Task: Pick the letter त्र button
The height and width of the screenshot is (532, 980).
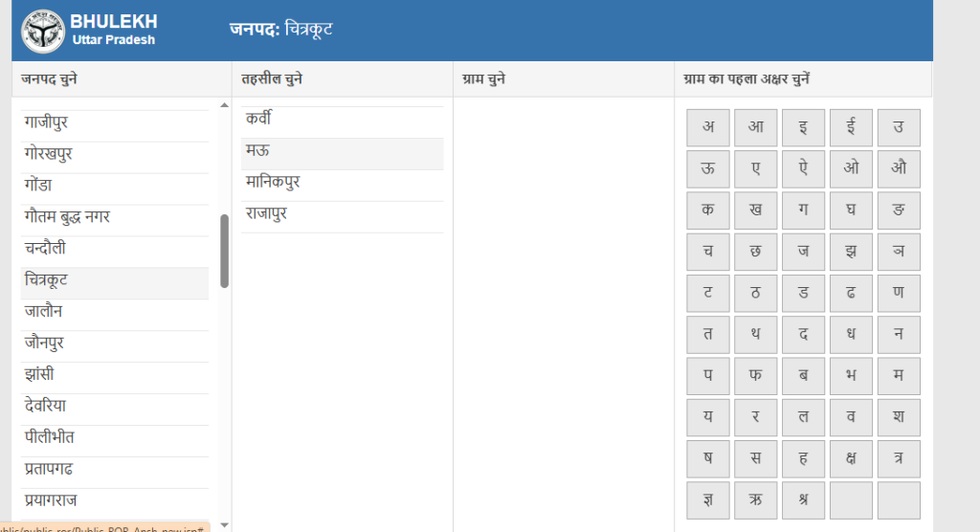Action: coord(898,458)
